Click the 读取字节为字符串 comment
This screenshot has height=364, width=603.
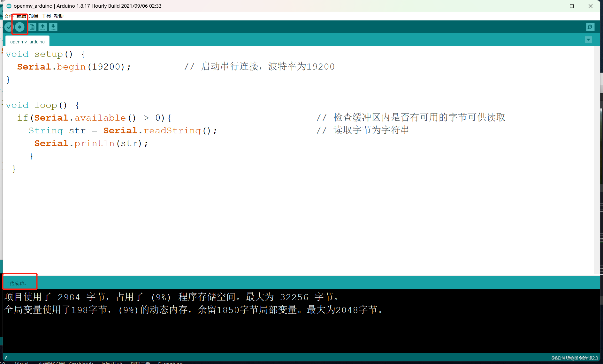(363, 130)
